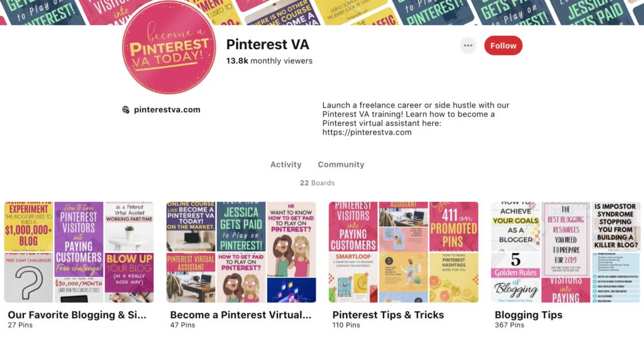Click the Jessica Gets Paid pin thumbnail
The width and height of the screenshot is (644, 339).
(x=241, y=226)
